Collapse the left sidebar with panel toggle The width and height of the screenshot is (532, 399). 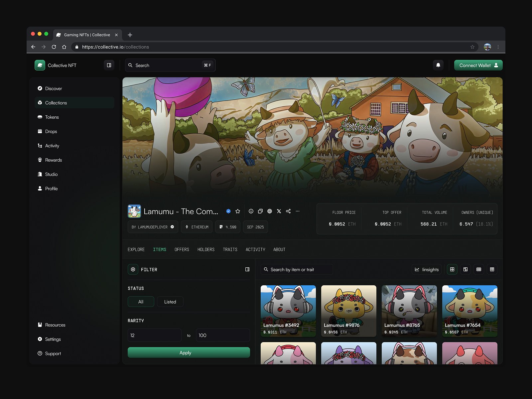click(x=109, y=65)
